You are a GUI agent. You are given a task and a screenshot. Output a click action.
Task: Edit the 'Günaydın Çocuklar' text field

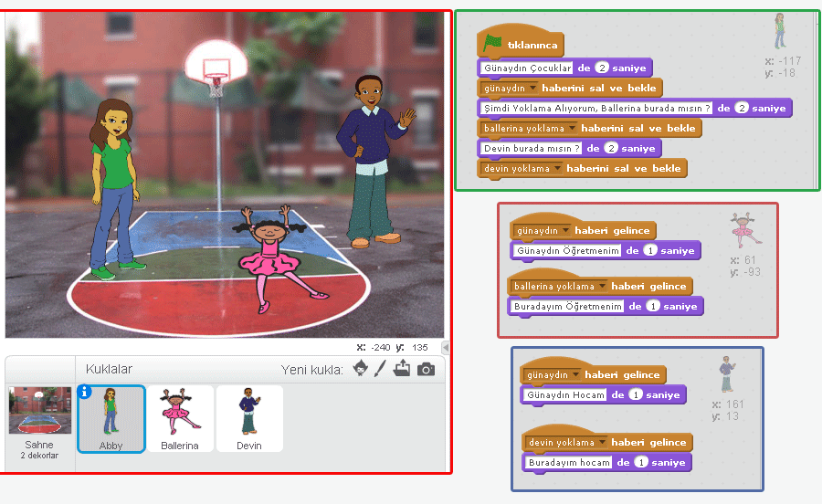click(527, 68)
